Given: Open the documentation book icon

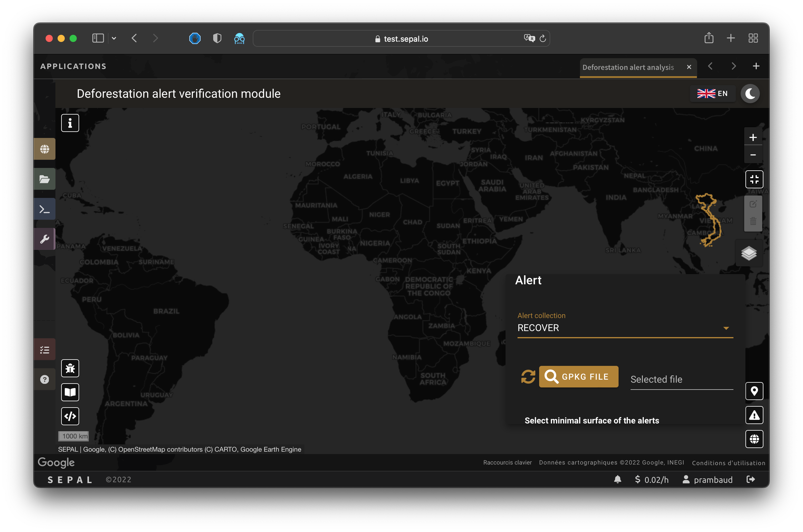Looking at the screenshot, I should [x=70, y=392].
